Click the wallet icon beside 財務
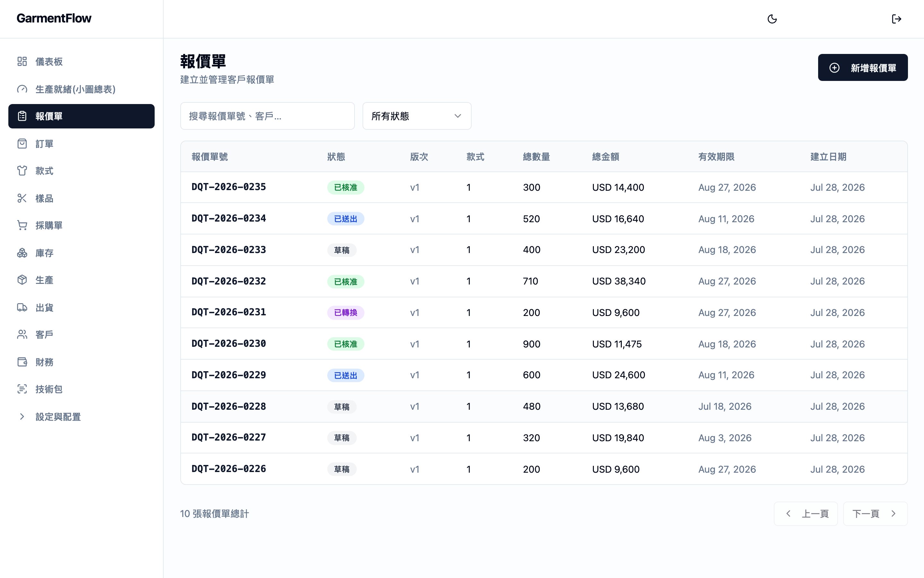This screenshot has width=924, height=578. 22,362
